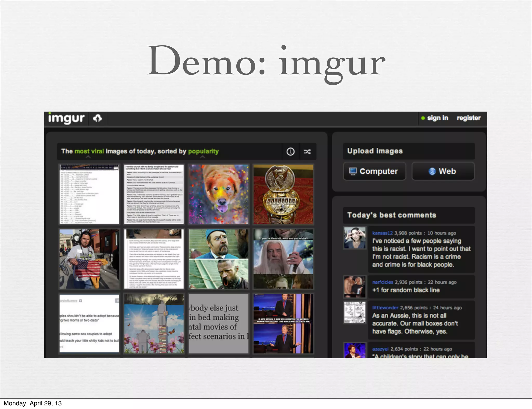Click the azazyel comment image thumbnail
Viewport: 532px width, 409px height.
coord(355,351)
